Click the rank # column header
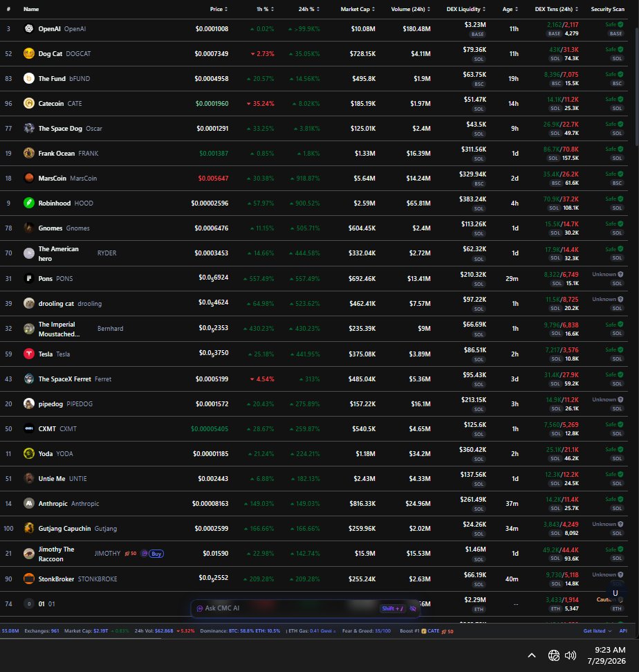The height and width of the screenshot is (672, 639). pyautogui.click(x=8, y=9)
